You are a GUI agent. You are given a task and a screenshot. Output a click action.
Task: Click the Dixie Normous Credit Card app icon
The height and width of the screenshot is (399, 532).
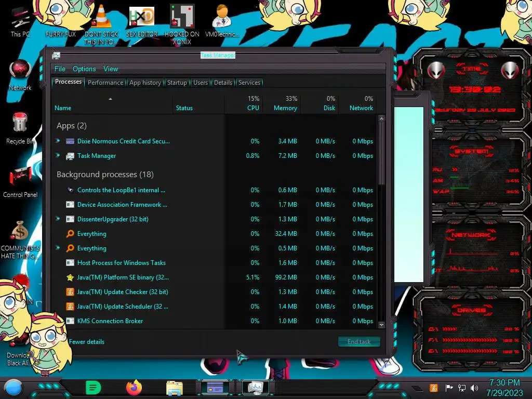coord(70,141)
